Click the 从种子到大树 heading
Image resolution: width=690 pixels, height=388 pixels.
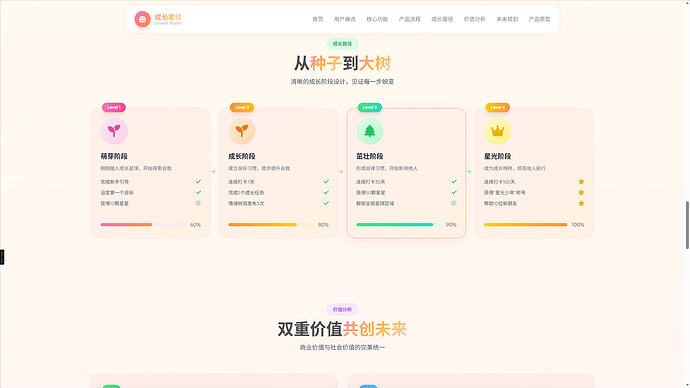click(x=342, y=63)
